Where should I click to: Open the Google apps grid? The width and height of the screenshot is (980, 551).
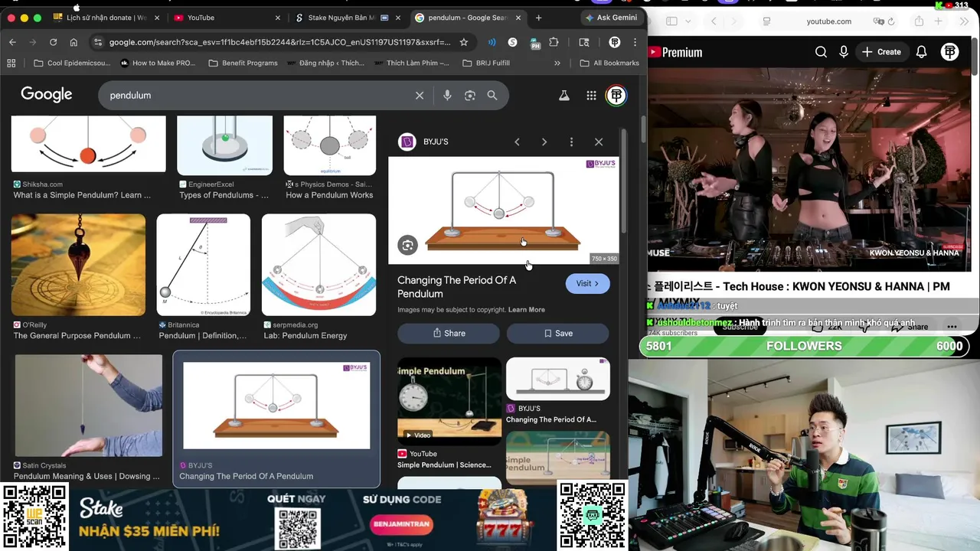pos(591,96)
